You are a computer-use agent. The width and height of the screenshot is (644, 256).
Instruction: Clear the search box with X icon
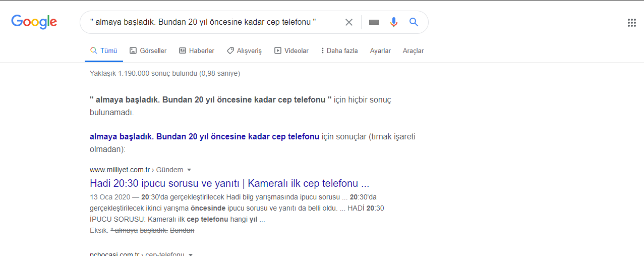coord(348,22)
